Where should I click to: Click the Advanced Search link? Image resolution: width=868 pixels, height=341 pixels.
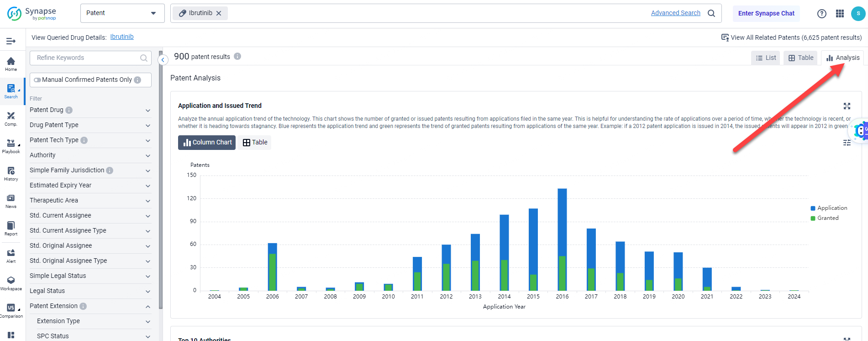pyautogui.click(x=675, y=13)
